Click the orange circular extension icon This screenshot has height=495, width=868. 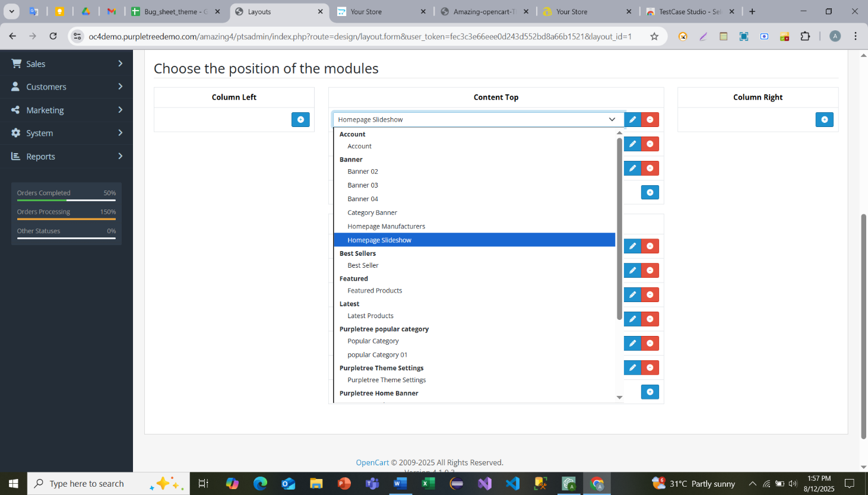tap(683, 36)
